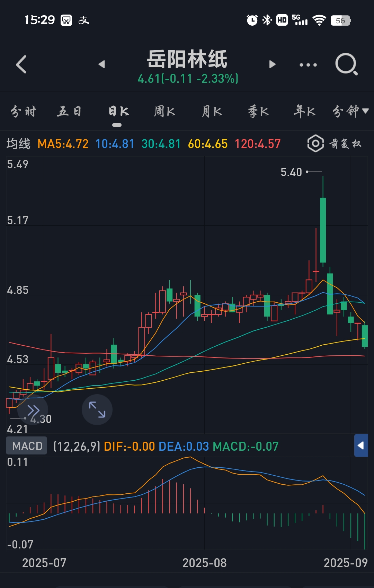
Task: Tap the Alipay 支 notification icon
Action: (83, 20)
